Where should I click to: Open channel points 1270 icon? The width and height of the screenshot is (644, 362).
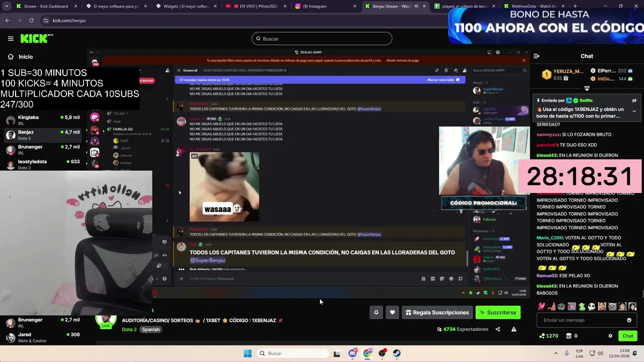[548, 336]
